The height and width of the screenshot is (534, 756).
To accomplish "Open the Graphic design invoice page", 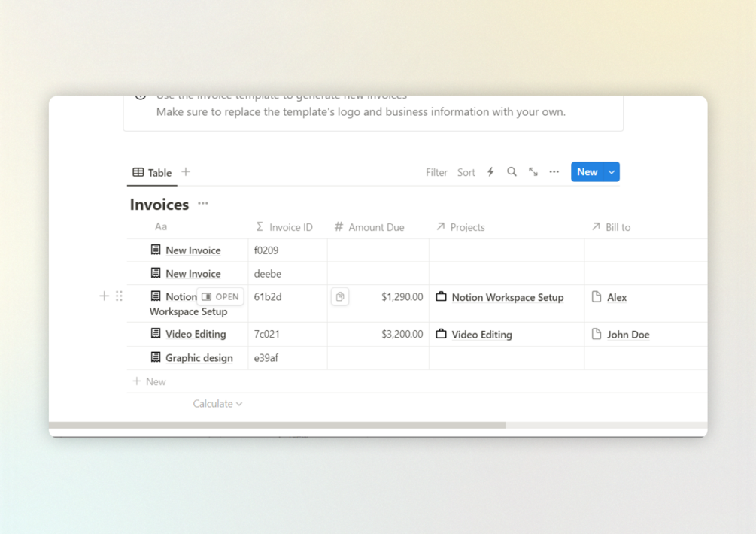I will pos(199,357).
